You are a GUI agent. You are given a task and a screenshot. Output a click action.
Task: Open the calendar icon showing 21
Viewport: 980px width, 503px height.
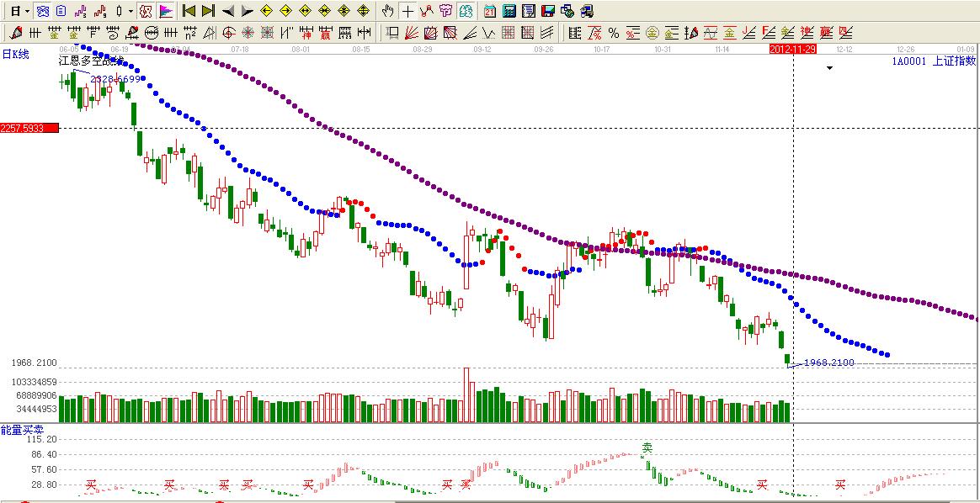(490, 11)
